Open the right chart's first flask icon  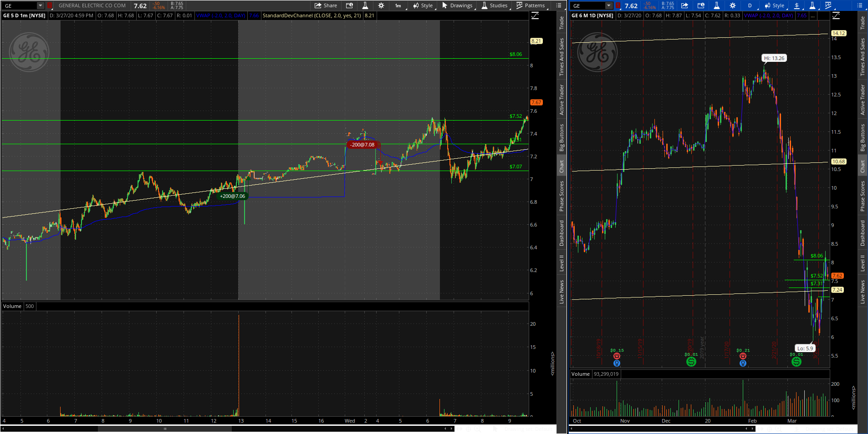(717, 5)
